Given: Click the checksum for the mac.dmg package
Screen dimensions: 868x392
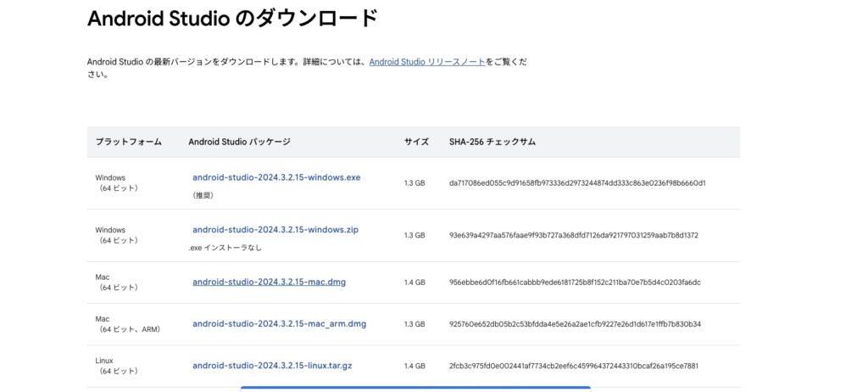Looking at the screenshot, I should pos(575,282).
